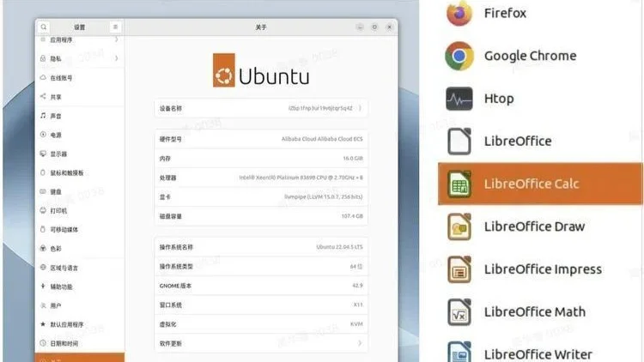Click the 磁盘容量 107.4 GB row
644x362 pixels.
click(x=261, y=216)
